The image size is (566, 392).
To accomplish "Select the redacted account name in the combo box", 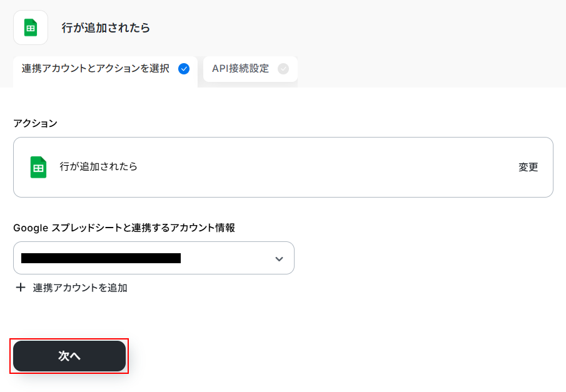I will pyautogui.click(x=101, y=258).
